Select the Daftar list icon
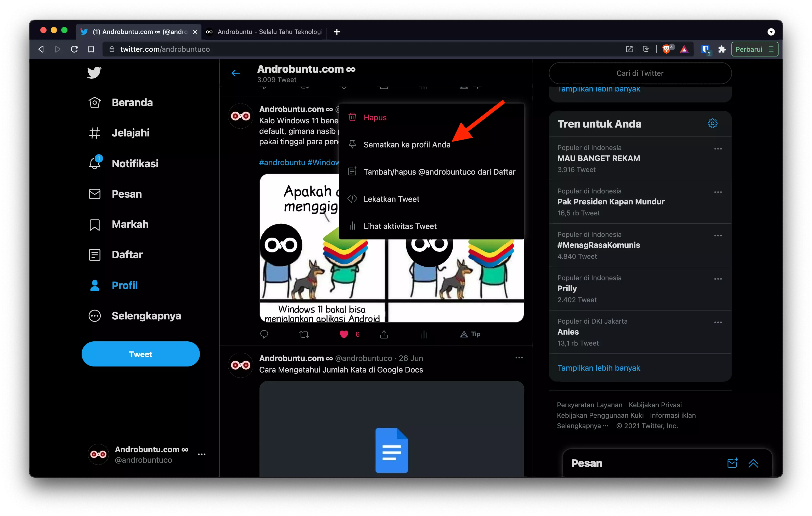This screenshot has height=516, width=812. [94, 255]
